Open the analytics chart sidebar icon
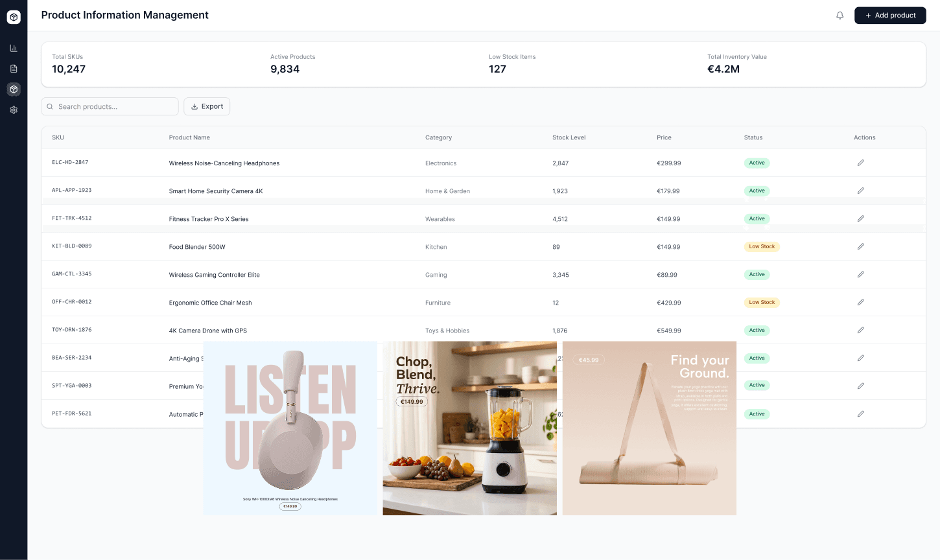Image resolution: width=940 pixels, height=560 pixels. [14, 48]
